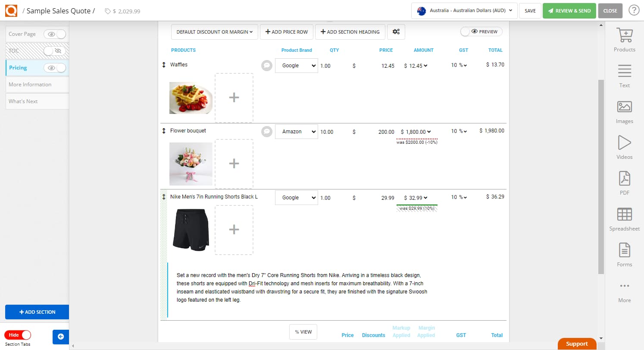The width and height of the screenshot is (644, 350).
Task: Open Default Discount or Margin options
Action: click(214, 32)
